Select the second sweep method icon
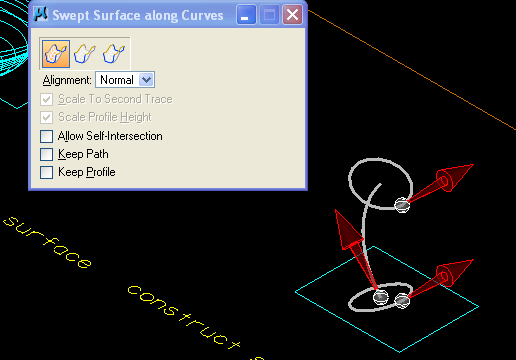This screenshot has width=516, height=360. pos(84,54)
